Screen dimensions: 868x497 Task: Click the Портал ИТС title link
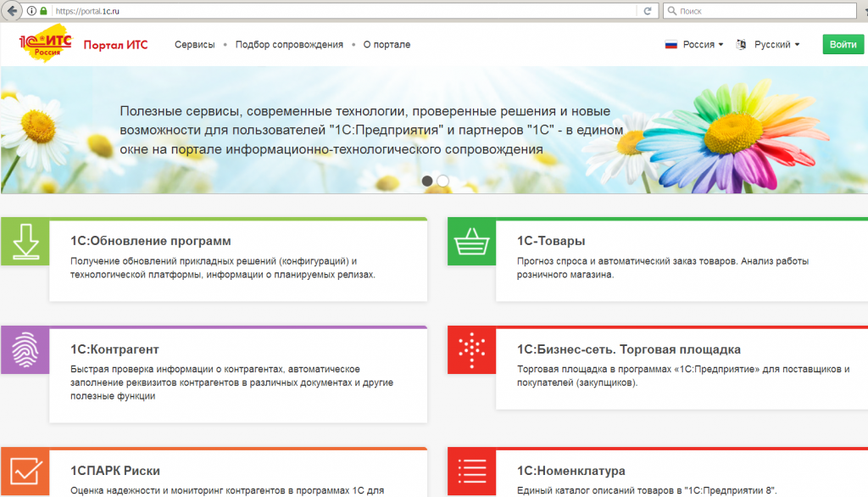(x=115, y=45)
